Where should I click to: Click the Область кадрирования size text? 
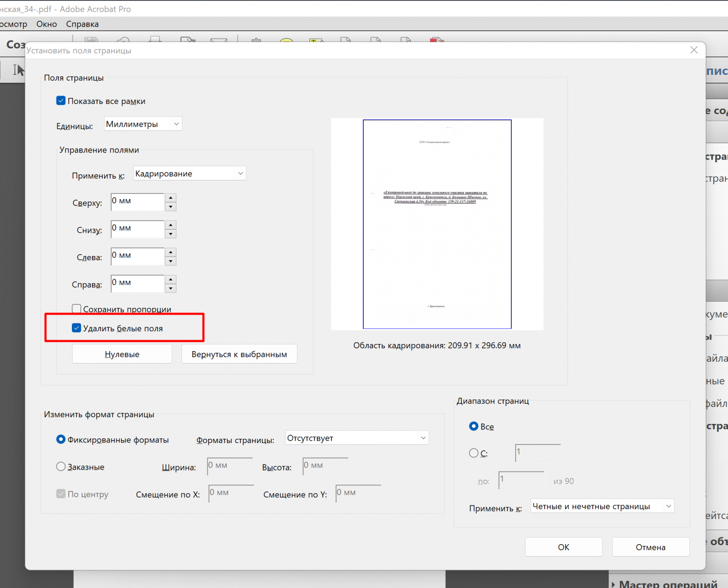tap(437, 346)
